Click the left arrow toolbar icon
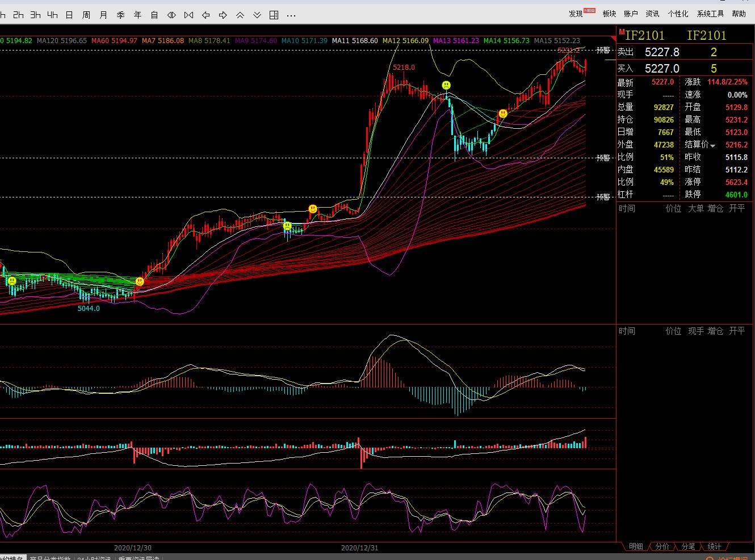Image resolution: width=755 pixels, height=560 pixels. [x=206, y=15]
